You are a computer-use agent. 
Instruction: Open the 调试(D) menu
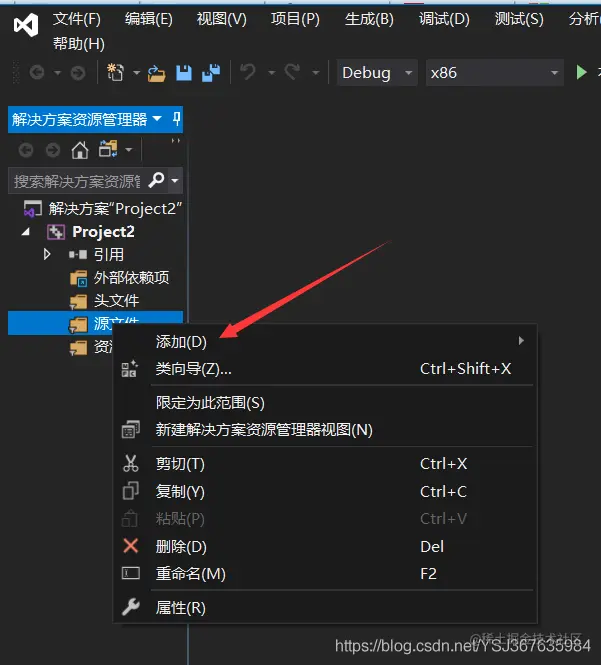pos(444,19)
